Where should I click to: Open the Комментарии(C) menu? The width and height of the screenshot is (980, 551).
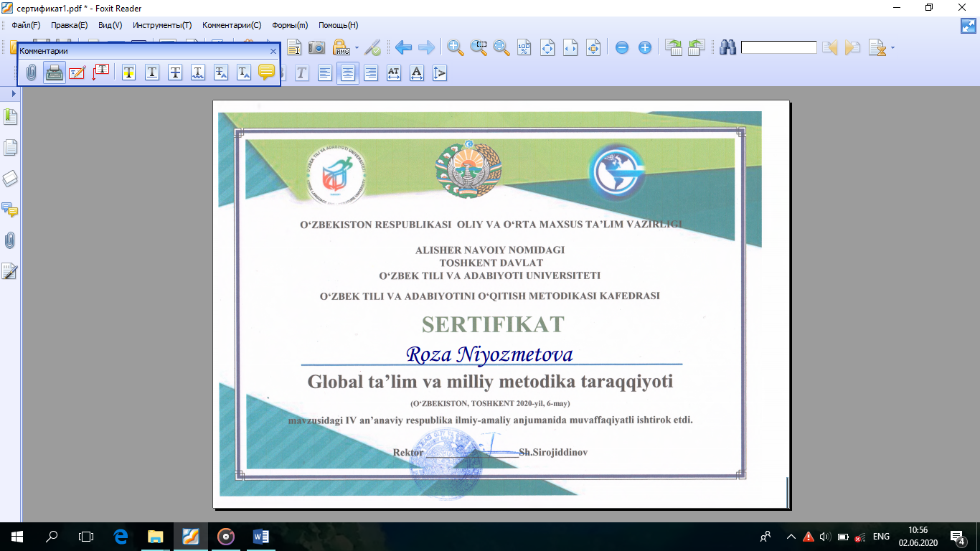tap(232, 25)
